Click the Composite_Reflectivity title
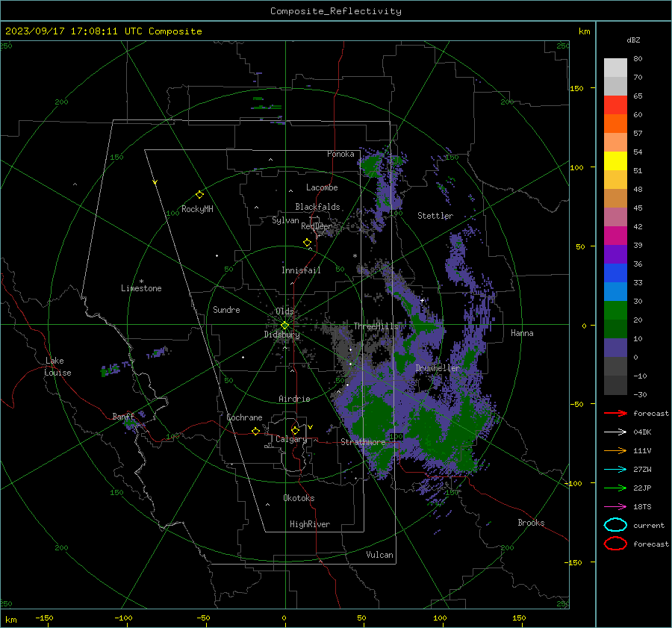 (335, 11)
